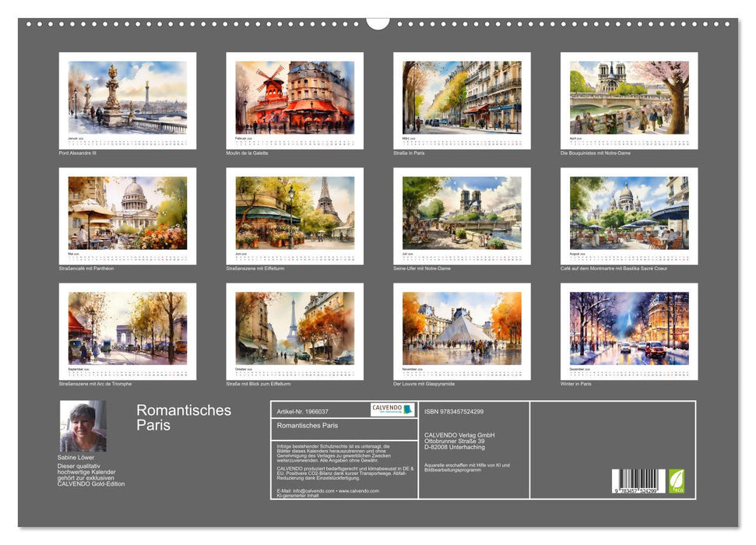Click the caption Straßenszene mit Arc de Triomphe
The height and width of the screenshot is (545, 756).
(x=95, y=382)
